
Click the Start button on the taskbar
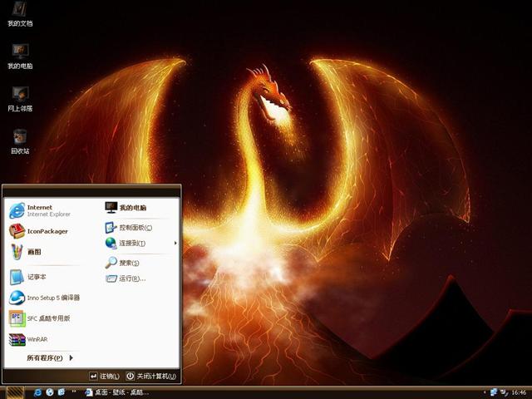click(x=13, y=392)
